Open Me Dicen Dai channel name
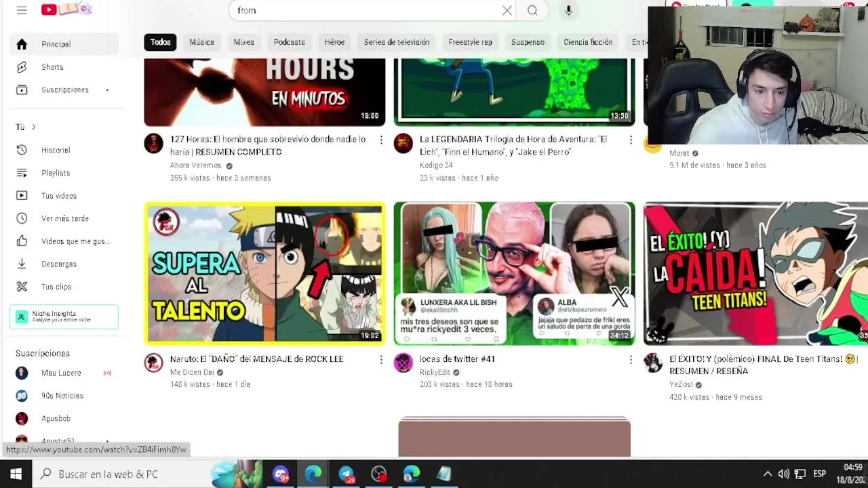The image size is (868, 488). (192, 372)
